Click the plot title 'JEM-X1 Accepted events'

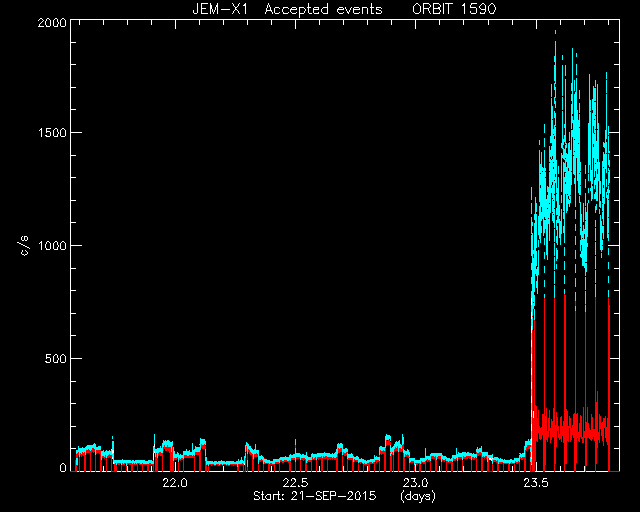pos(287,9)
